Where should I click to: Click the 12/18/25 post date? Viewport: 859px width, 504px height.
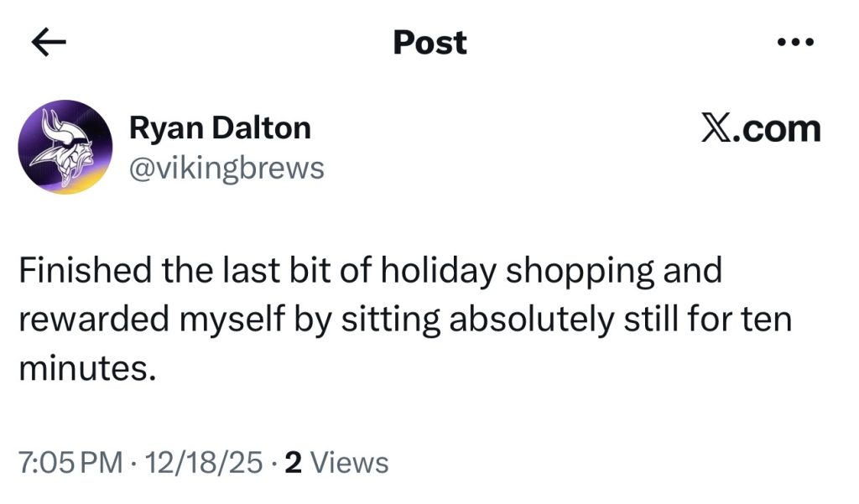[201, 462]
